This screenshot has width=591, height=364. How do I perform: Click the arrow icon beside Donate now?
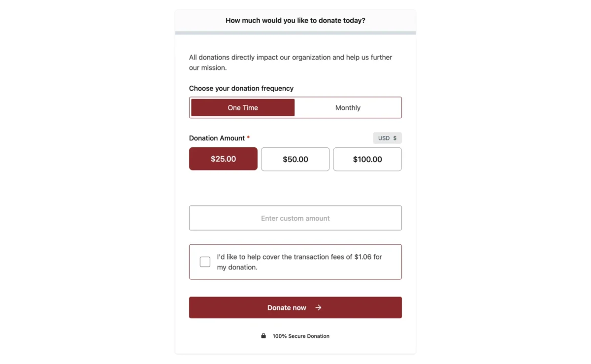pyautogui.click(x=319, y=308)
